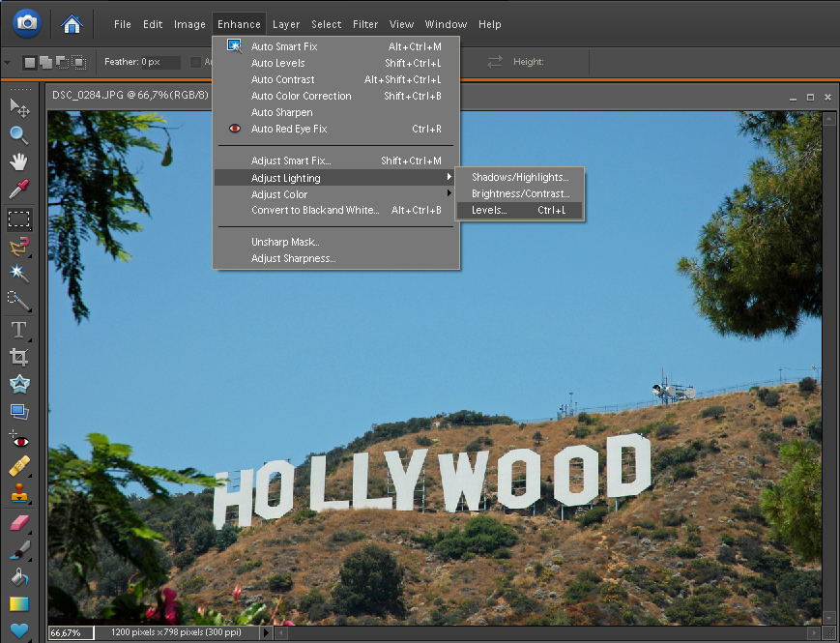This screenshot has width=840, height=643.
Task: Click the zoom percentage field
Action: (x=71, y=632)
